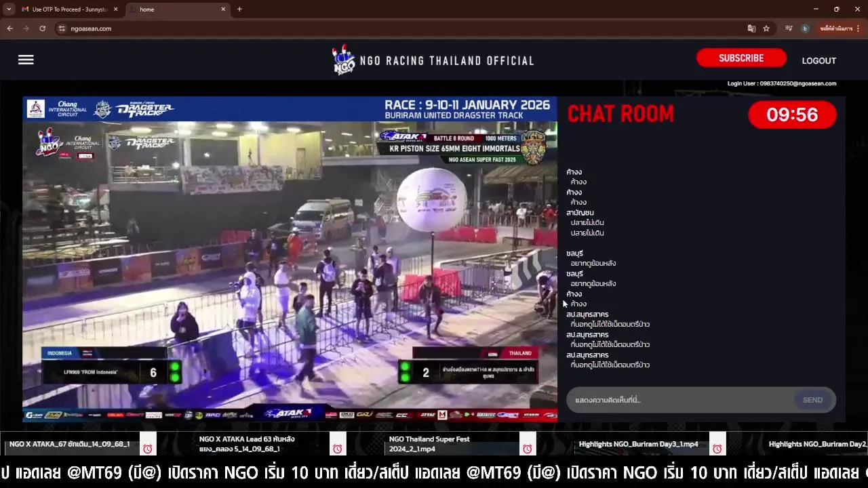868x488 pixels.
Task: Switch to the Gmail Use OTP To Proceed tab
Action: click(71, 9)
